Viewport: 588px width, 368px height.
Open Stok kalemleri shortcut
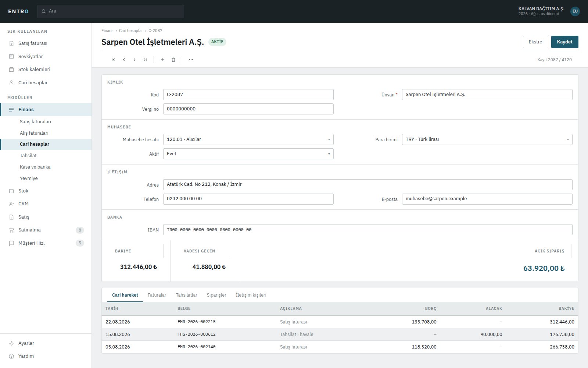[46, 70]
